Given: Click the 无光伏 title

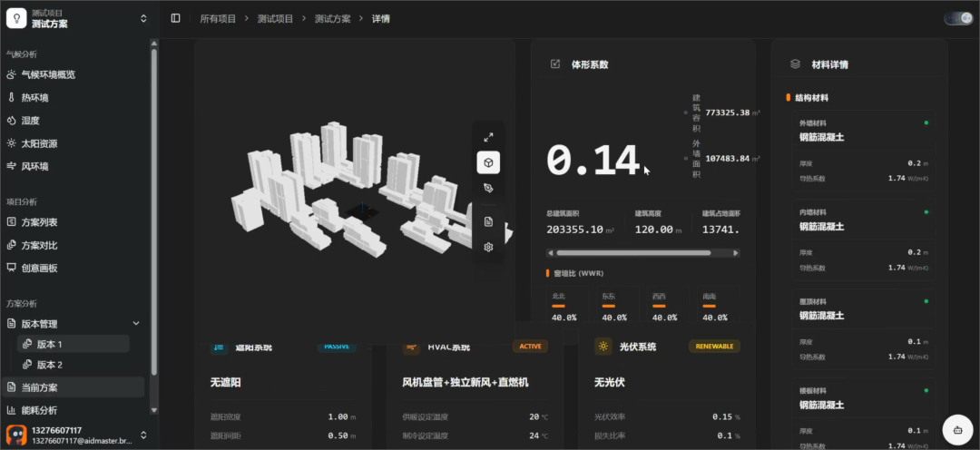Looking at the screenshot, I should click(610, 382).
